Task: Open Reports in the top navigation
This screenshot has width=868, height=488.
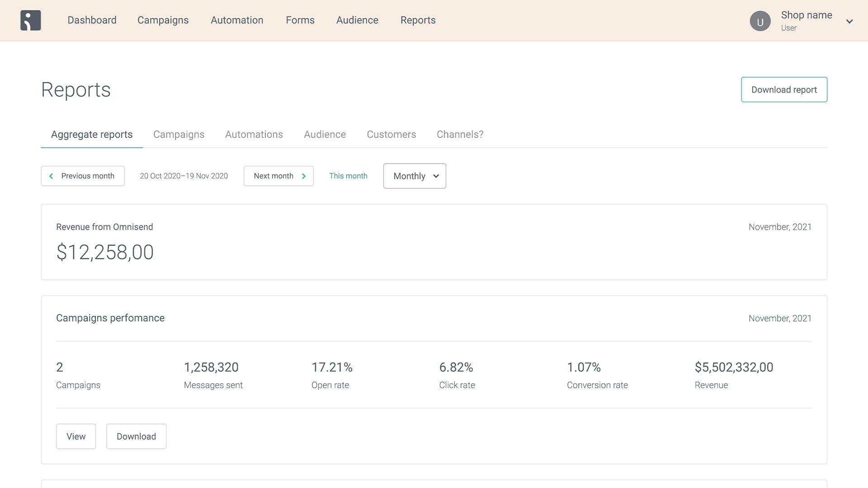Action: pyautogui.click(x=418, y=20)
